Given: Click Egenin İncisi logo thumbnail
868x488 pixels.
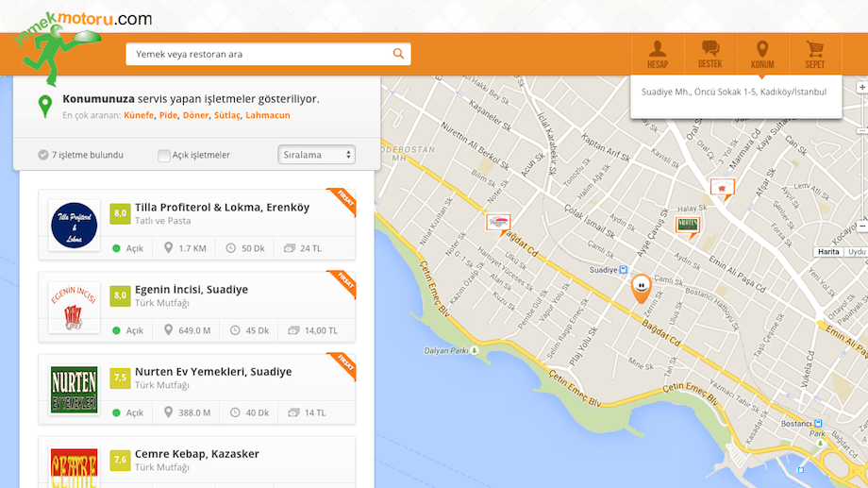Looking at the screenshot, I should coord(75,308).
